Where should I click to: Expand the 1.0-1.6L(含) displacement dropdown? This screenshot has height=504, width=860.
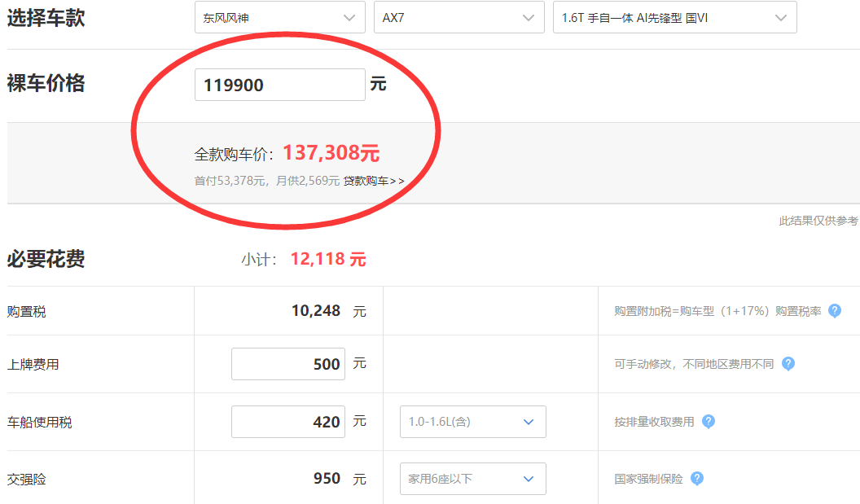coord(473,422)
